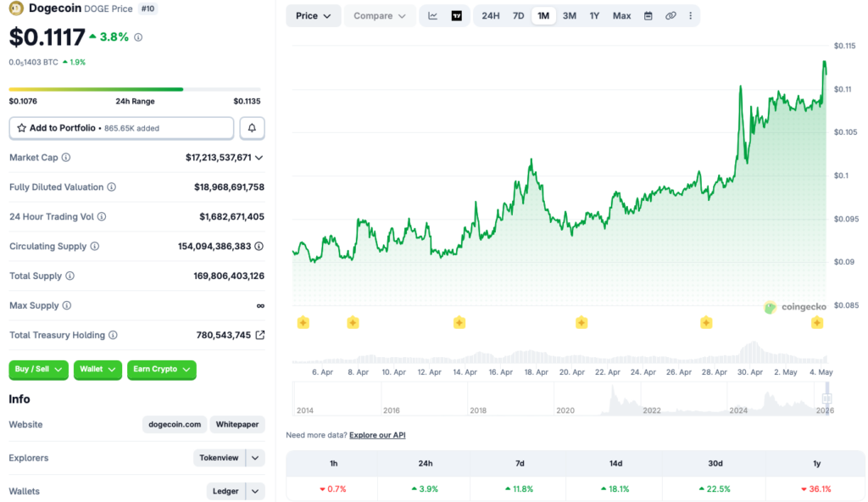Open the Earn Crypto dropdown
868x502 pixels.
[162, 370]
